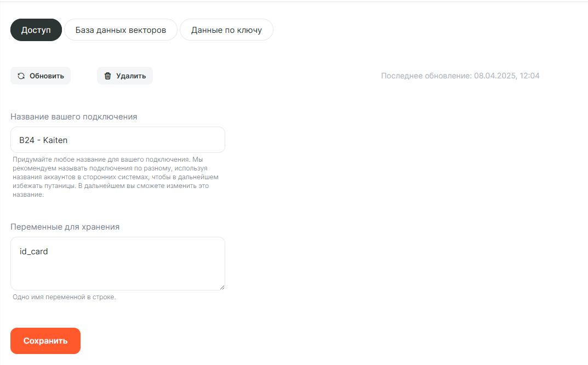Click the Переменные для хранения label
The image size is (588, 365).
tap(65, 226)
